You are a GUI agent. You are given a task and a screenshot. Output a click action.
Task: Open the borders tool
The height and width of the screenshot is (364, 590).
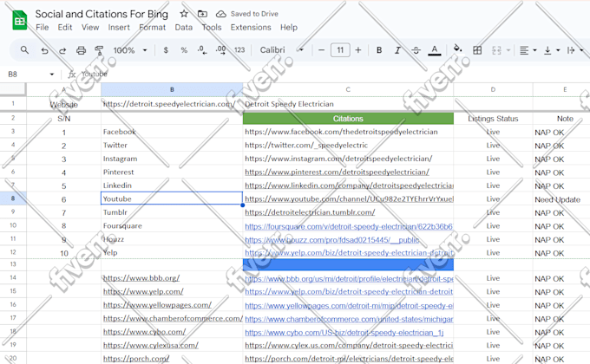pos(477,50)
